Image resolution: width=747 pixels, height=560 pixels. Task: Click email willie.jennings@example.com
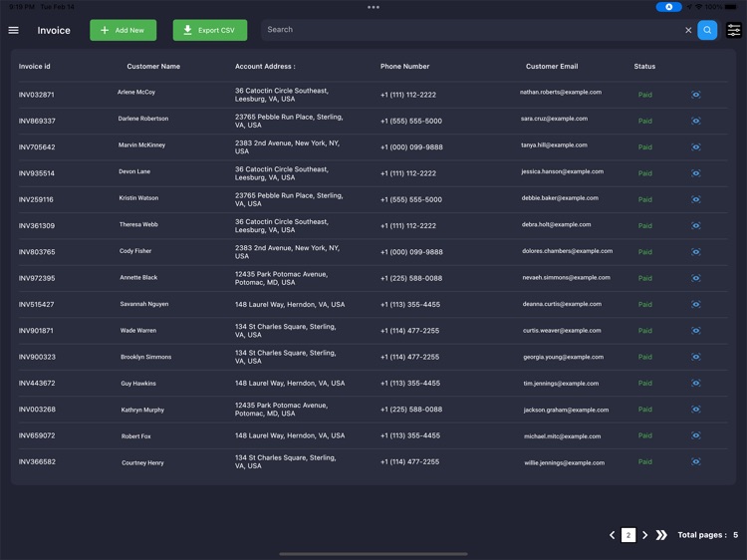point(564,462)
